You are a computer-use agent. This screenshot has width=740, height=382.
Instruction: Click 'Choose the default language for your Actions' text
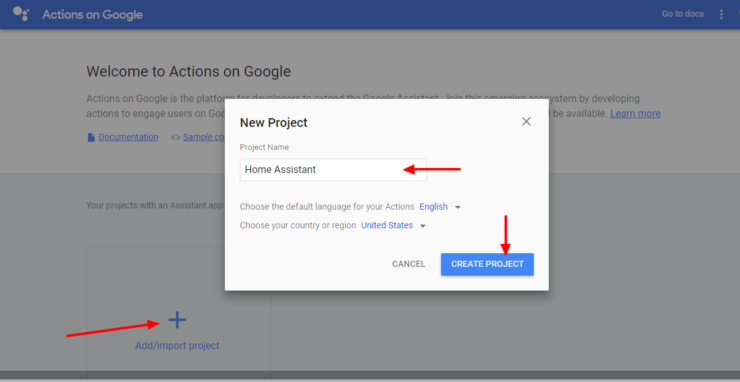point(327,207)
